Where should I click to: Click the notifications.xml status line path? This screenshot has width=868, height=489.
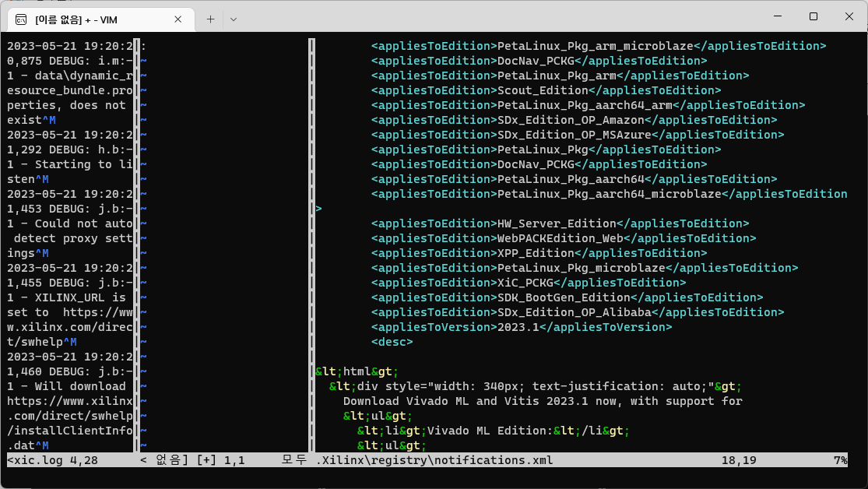pos(434,460)
